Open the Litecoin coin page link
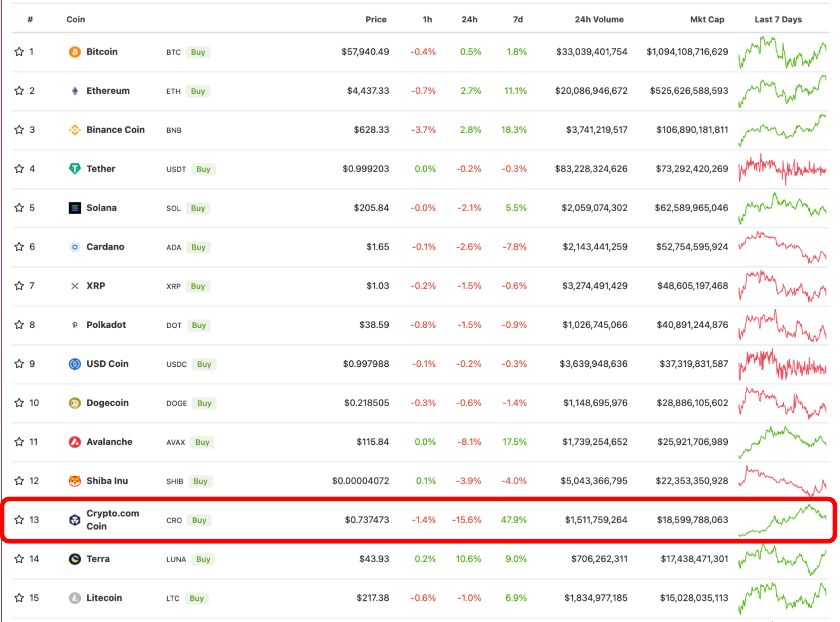The height and width of the screenshot is (622, 840). (104, 598)
